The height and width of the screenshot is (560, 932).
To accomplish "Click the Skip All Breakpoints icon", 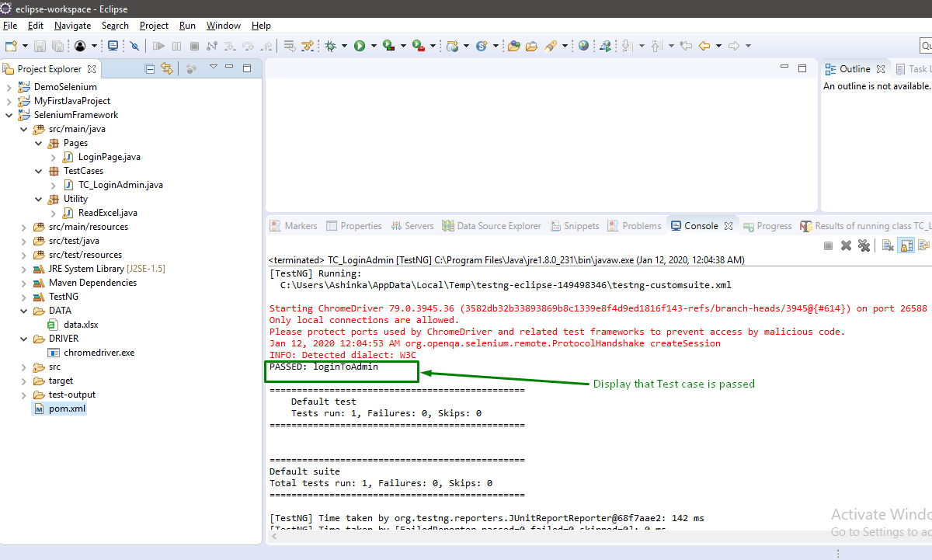I will click(134, 46).
